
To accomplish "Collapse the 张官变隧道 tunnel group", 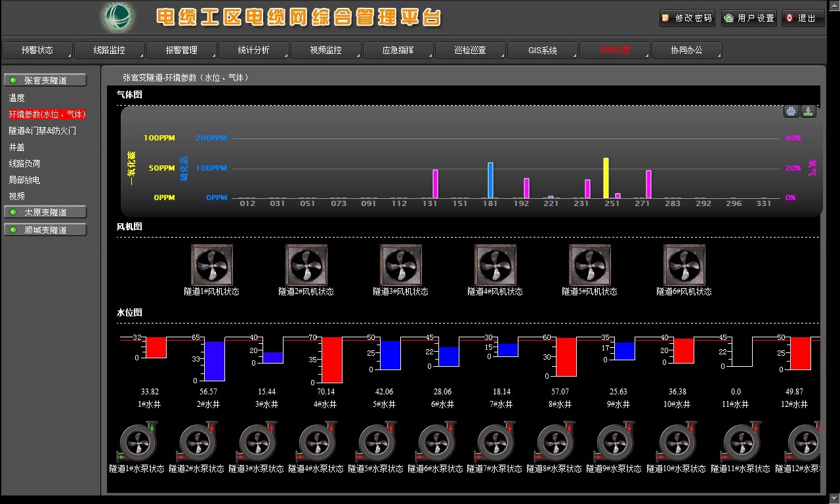I will click(x=45, y=81).
